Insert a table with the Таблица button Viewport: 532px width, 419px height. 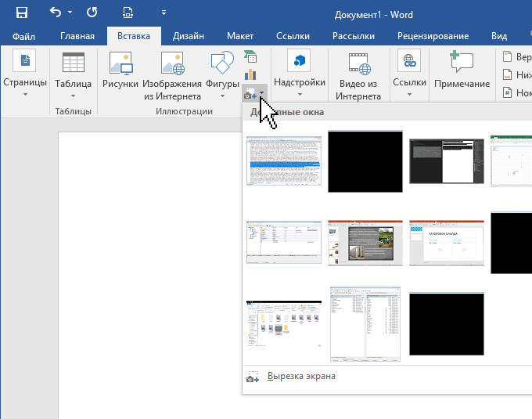(73, 74)
